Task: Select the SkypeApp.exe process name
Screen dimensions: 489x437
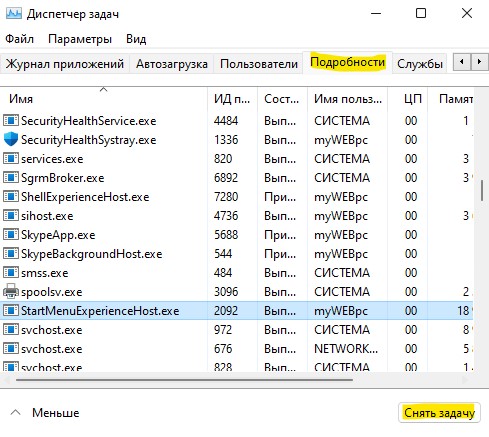Action: (x=58, y=235)
